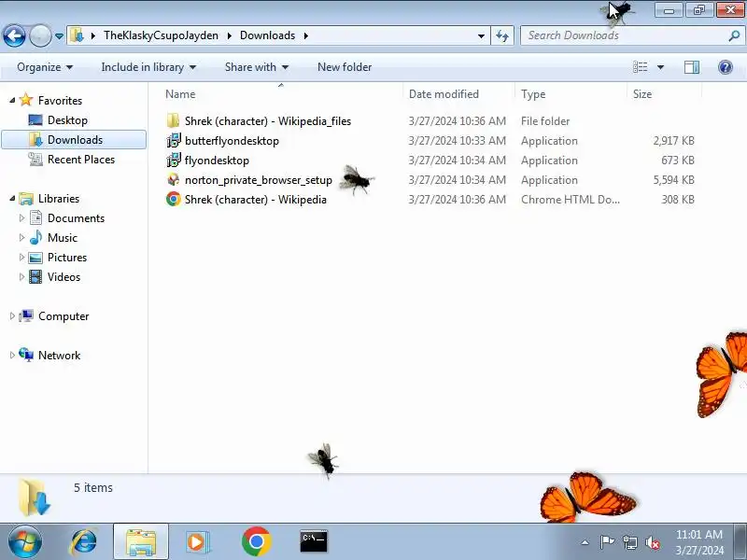The width and height of the screenshot is (747, 560).
Task: Click the Wikipedia_files folder icon
Action: point(174,120)
